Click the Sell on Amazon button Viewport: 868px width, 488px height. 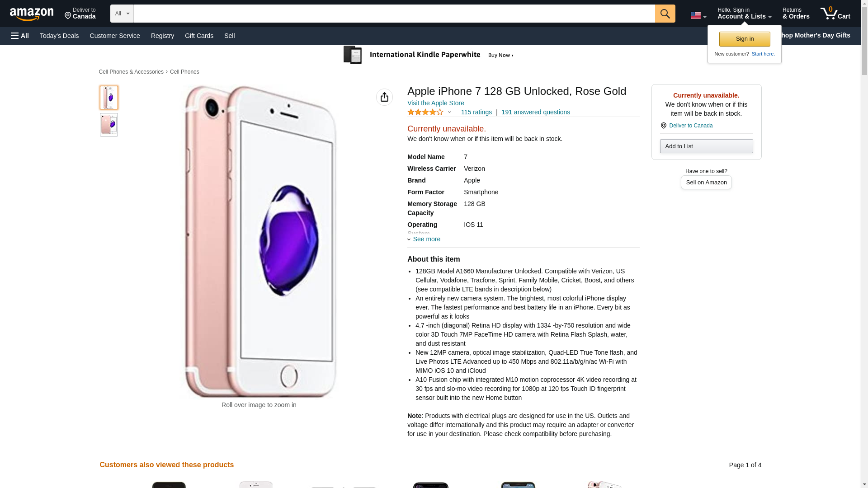click(x=706, y=182)
